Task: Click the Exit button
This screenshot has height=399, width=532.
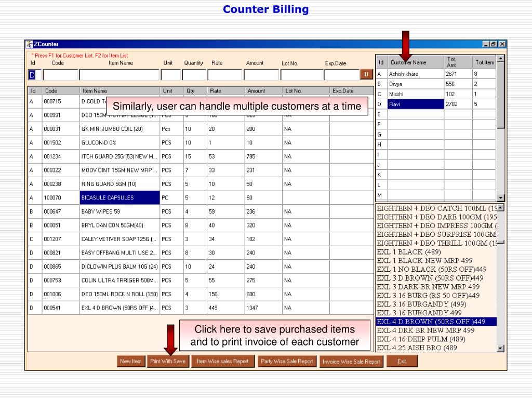Action: 402,362
